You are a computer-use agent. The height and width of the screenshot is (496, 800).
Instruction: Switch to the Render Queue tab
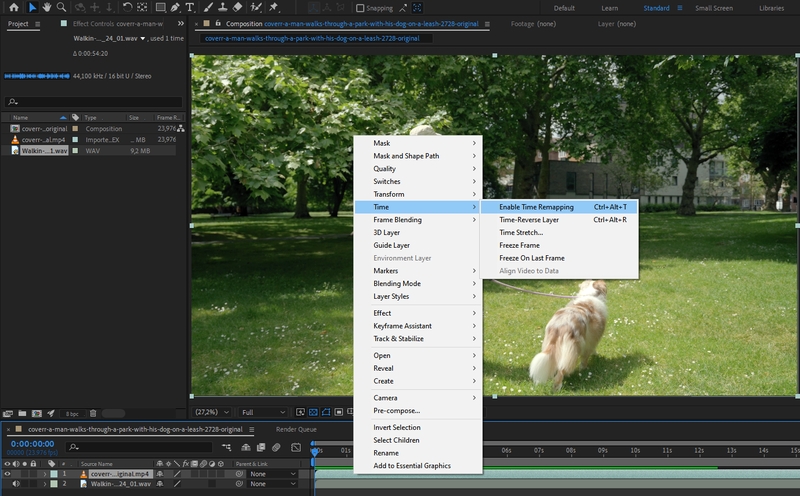[x=296, y=429]
